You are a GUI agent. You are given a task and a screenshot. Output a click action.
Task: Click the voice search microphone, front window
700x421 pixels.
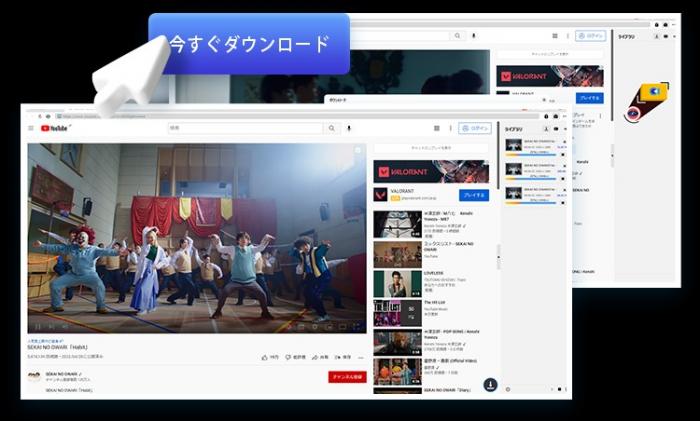coord(349,128)
